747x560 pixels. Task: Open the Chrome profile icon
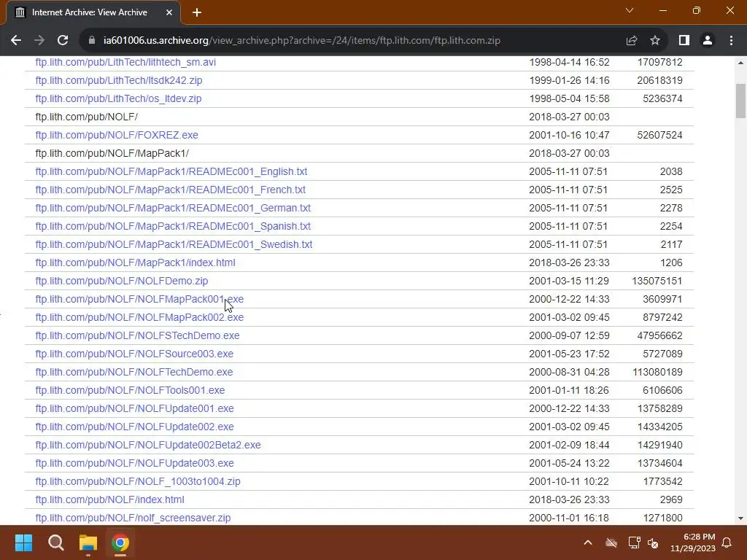tap(708, 41)
